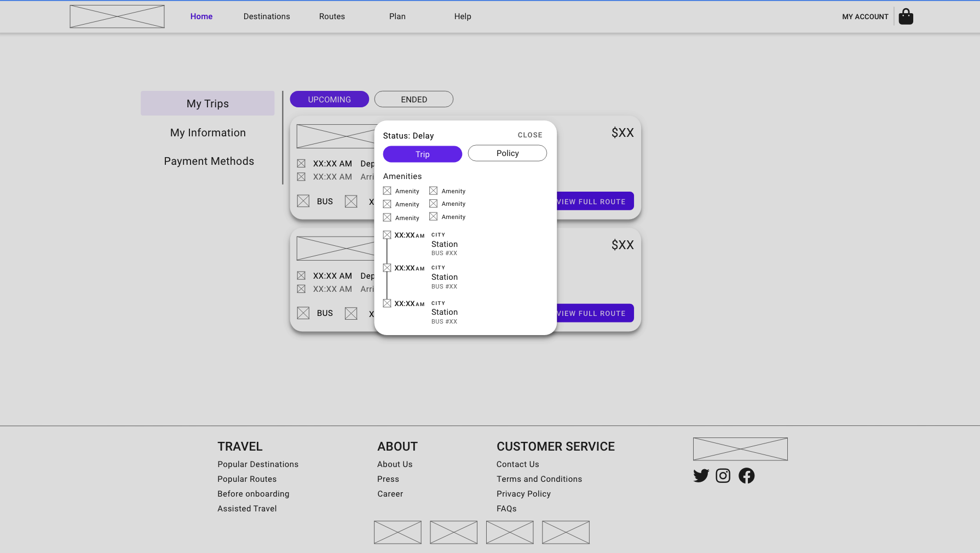Screen dimensions: 980x553
Task: Close the trip status popup
Action: (529, 135)
